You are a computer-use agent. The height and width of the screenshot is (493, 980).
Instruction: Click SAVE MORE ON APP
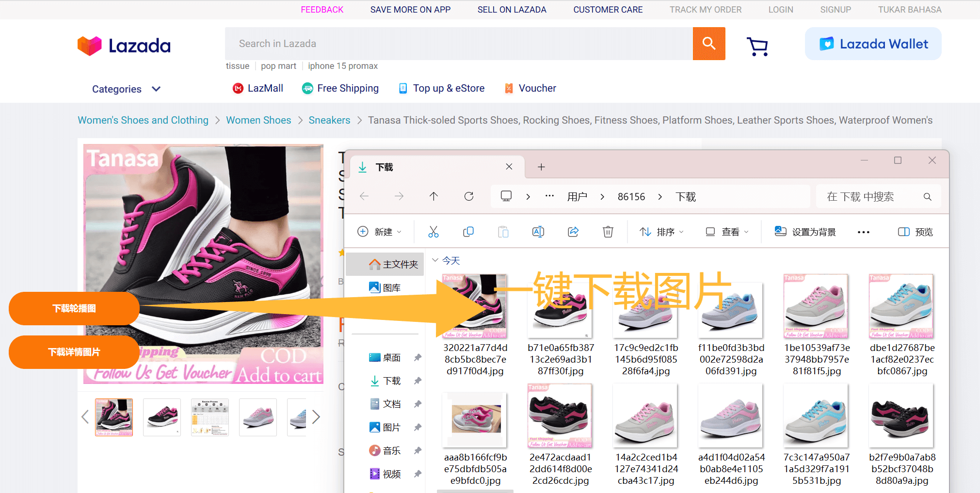pyautogui.click(x=410, y=10)
